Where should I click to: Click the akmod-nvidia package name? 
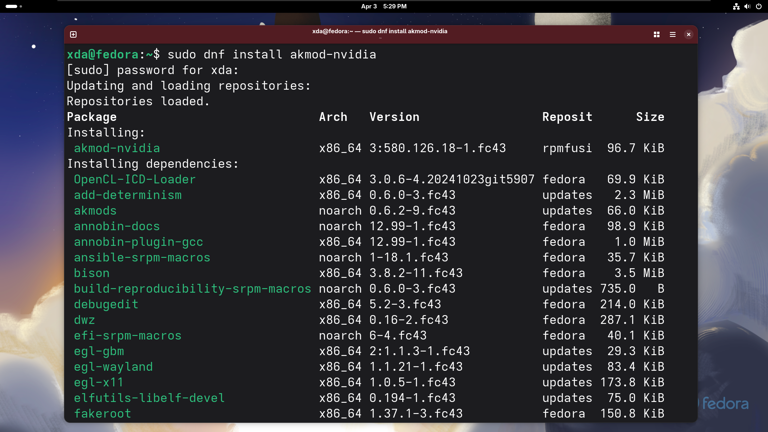coord(116,148)
